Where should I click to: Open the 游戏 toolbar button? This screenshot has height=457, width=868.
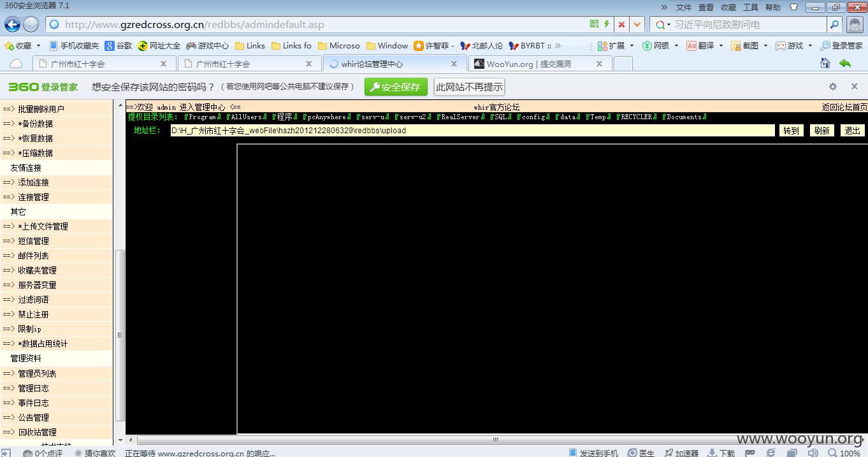[x=790, y=46]
